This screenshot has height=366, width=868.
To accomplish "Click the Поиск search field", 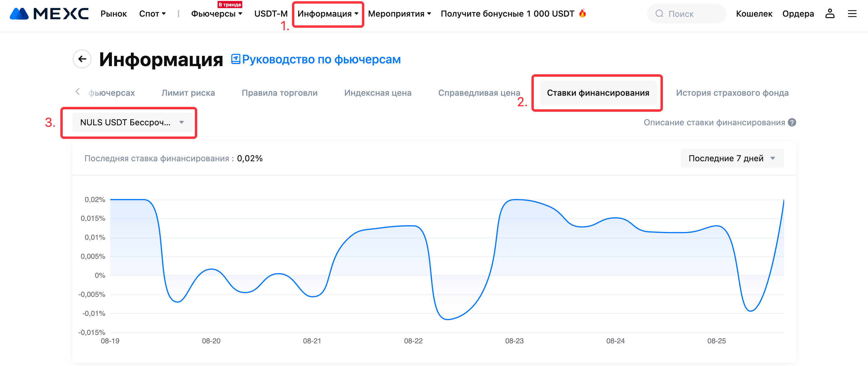I will (x=686, y=14).
